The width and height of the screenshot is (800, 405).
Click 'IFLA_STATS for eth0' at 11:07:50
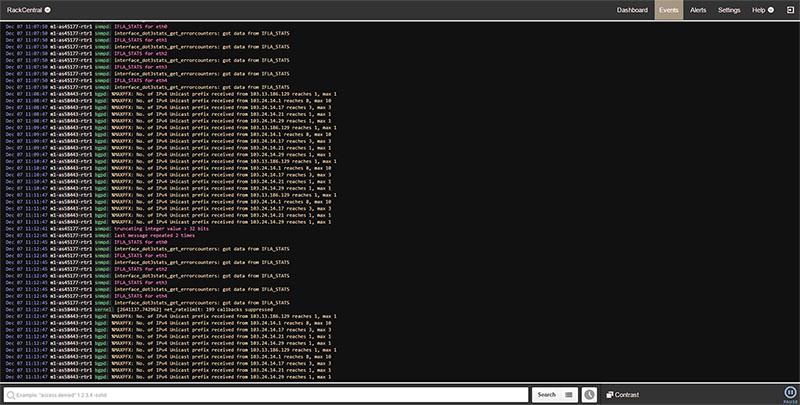coord(140,27)
